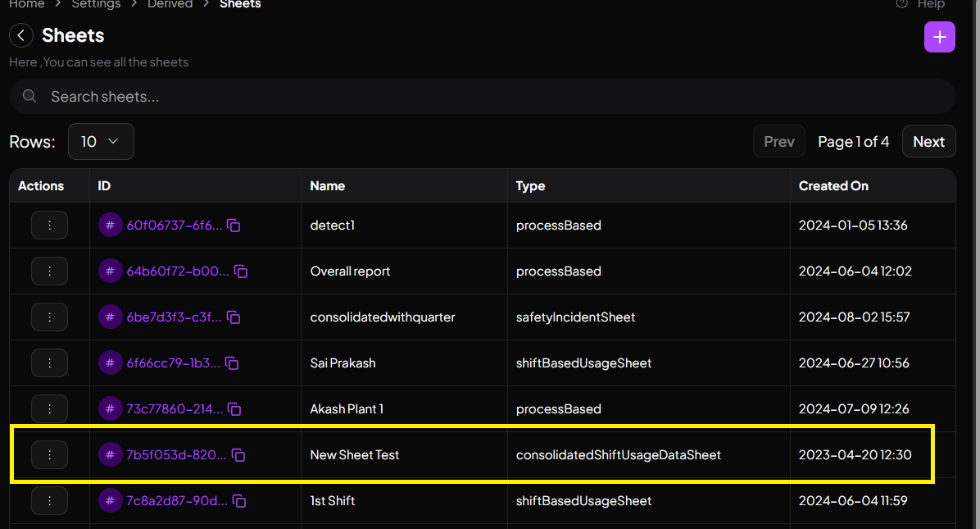Open the help question mark icon

[x=901, y=4]
